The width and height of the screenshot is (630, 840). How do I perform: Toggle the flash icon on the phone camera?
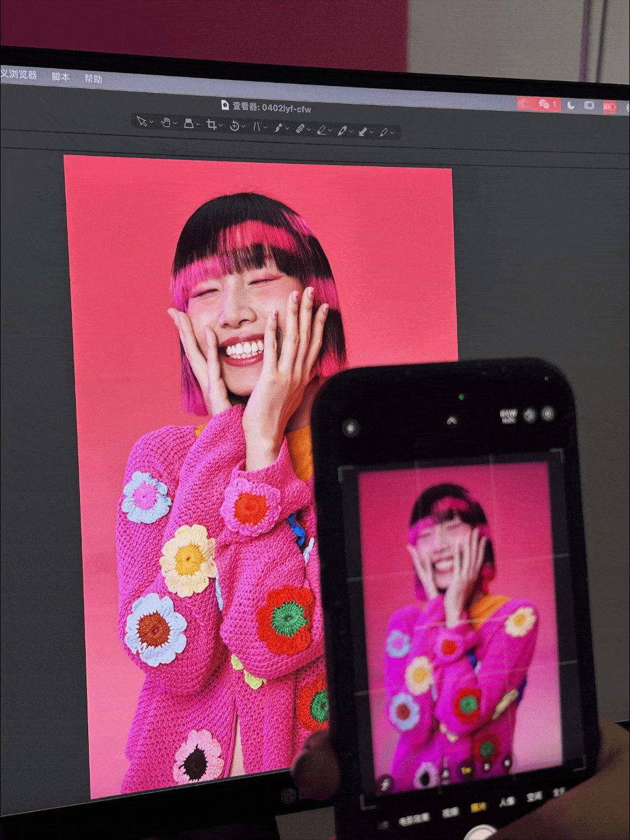(351, 428)
